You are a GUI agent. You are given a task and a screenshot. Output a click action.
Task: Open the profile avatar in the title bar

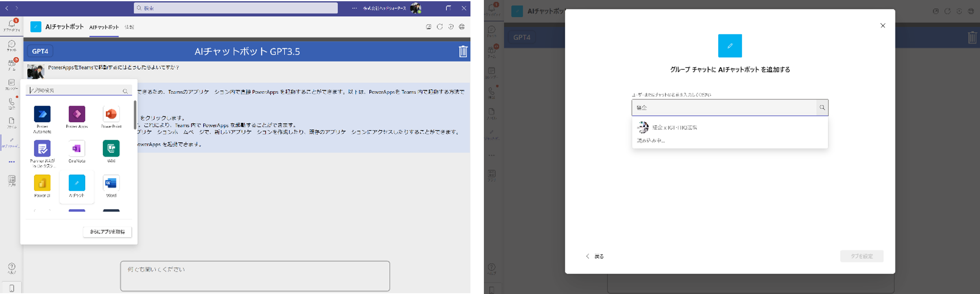(415, 8)
